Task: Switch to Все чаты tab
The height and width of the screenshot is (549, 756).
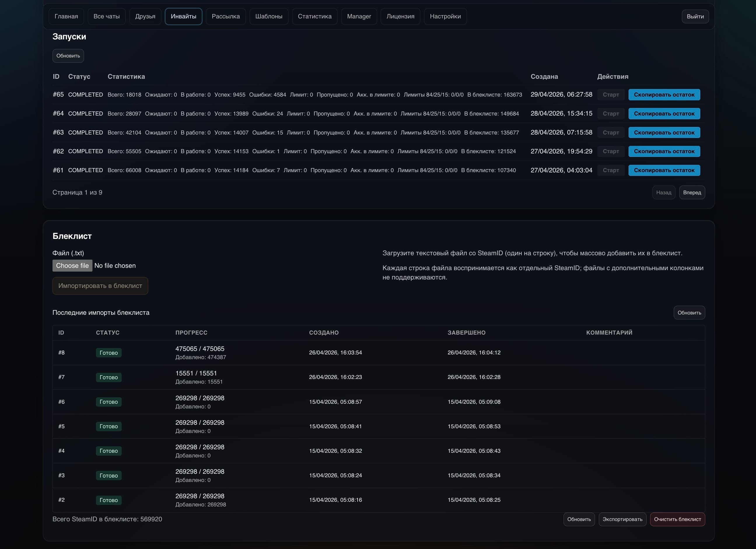Action: tap(106, 16)
